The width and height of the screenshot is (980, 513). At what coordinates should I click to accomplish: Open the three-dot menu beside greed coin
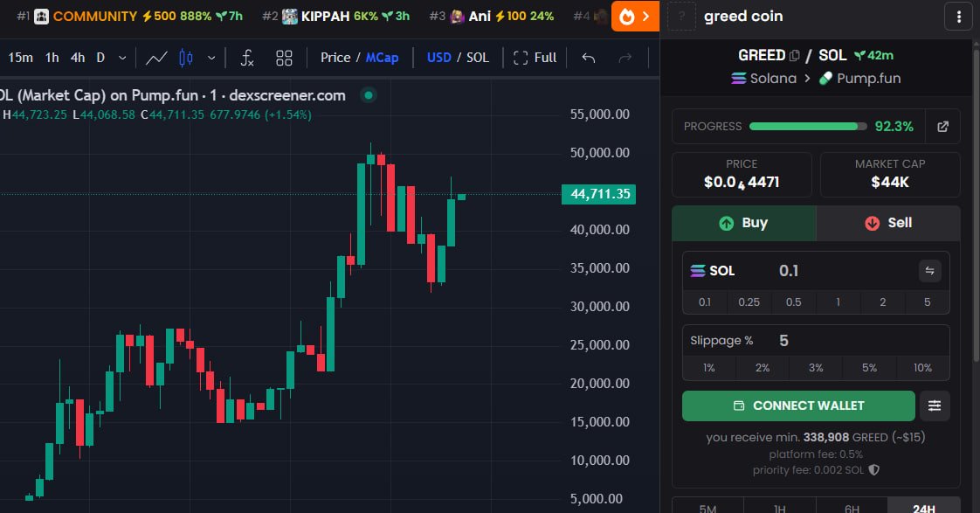959,17
